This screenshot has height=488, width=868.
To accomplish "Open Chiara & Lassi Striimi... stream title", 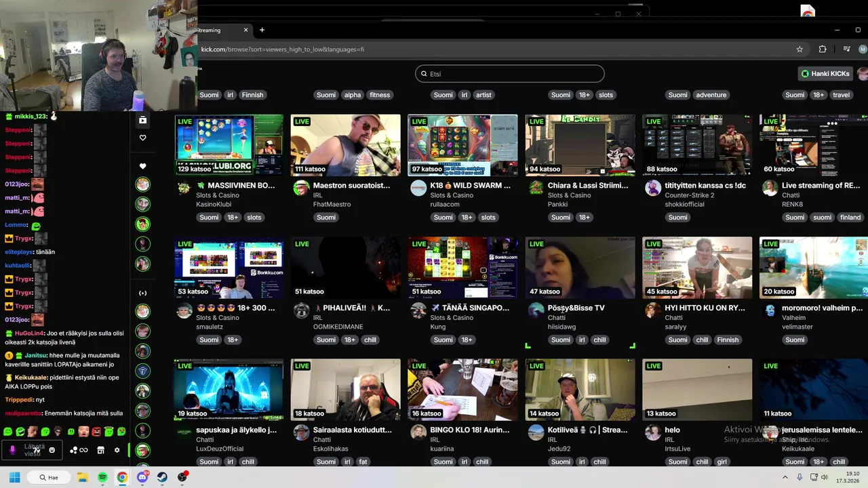I will [x=587, y=185].
